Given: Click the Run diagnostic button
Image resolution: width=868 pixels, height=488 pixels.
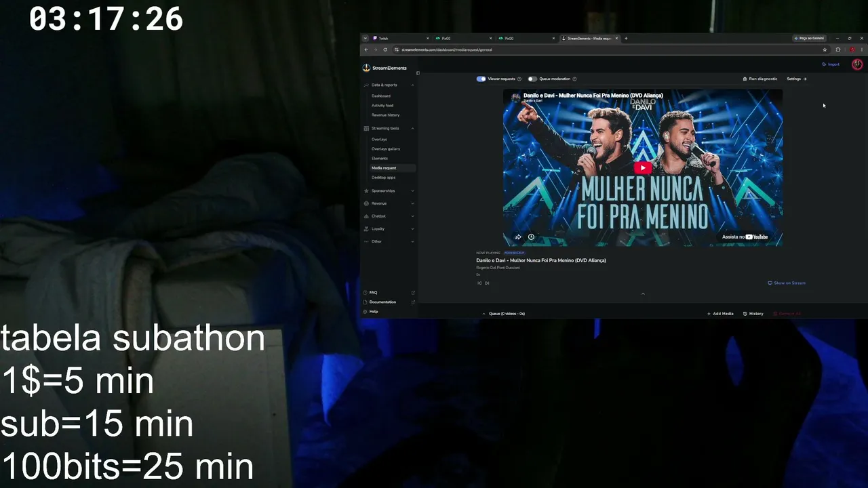Looking at the screenshot, I should [760, 79].
